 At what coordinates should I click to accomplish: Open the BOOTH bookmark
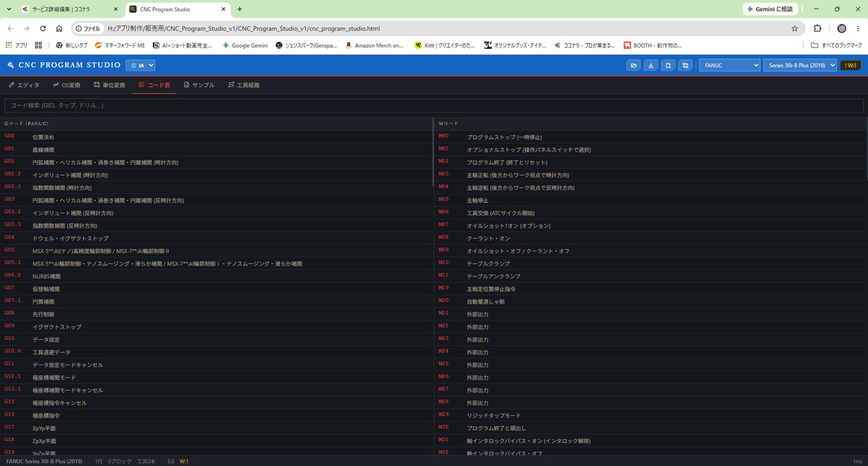(652, 45)
